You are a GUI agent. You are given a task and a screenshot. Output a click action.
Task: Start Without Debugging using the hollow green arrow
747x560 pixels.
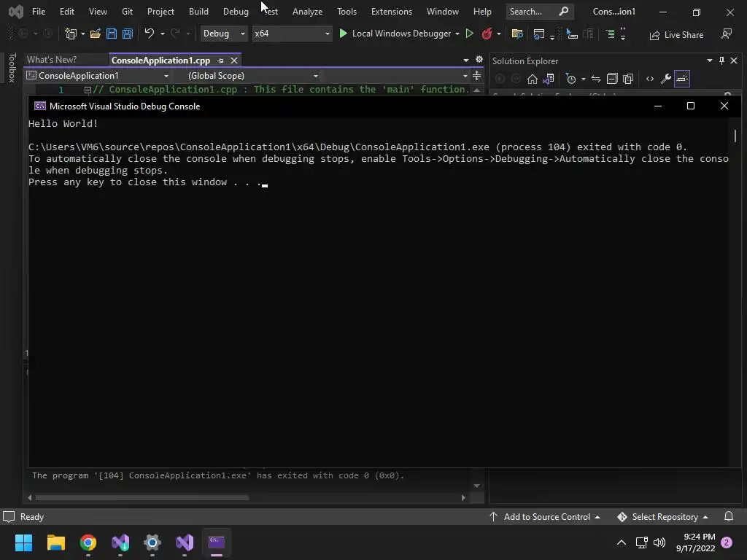[x=469, y=34]
